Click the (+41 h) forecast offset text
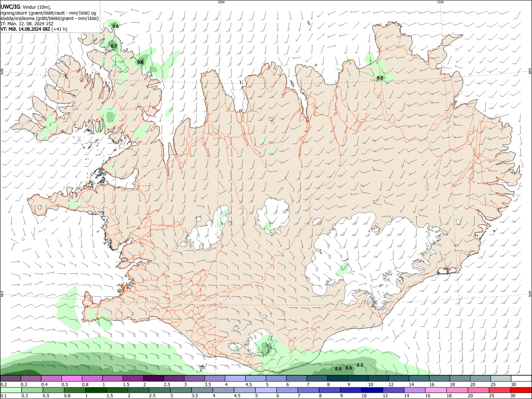 59,29
